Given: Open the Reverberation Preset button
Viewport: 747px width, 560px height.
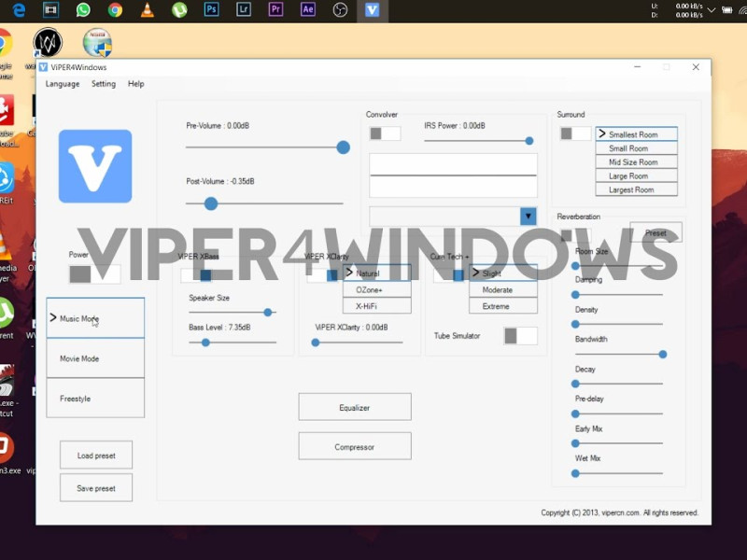Looking at the screenshot, I should coord(655,232).
